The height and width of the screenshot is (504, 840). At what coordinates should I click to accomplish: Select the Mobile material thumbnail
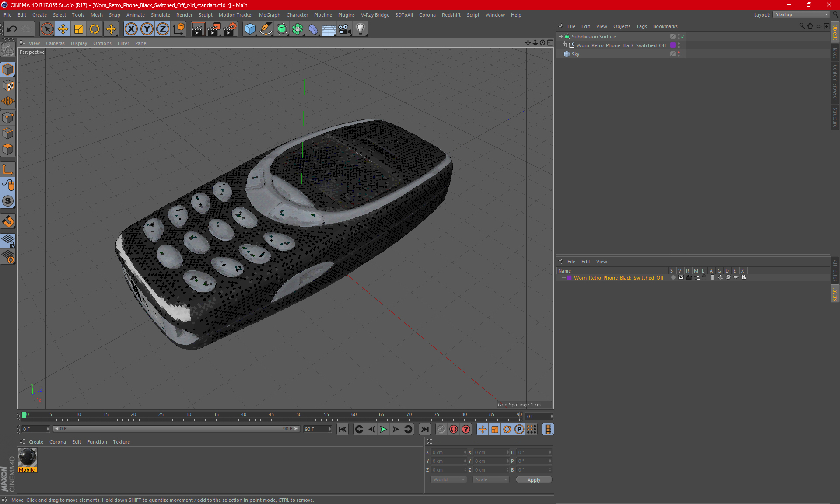[x=28, y=458]
